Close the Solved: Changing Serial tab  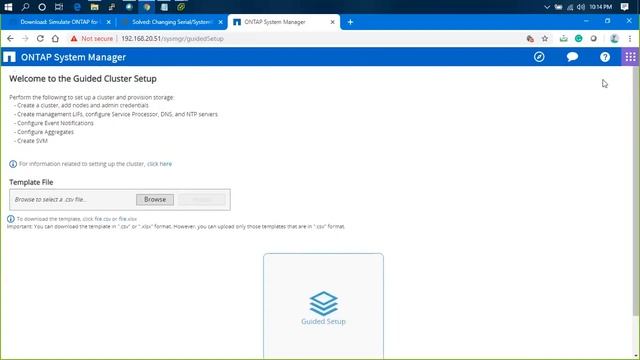coord(220,22)
